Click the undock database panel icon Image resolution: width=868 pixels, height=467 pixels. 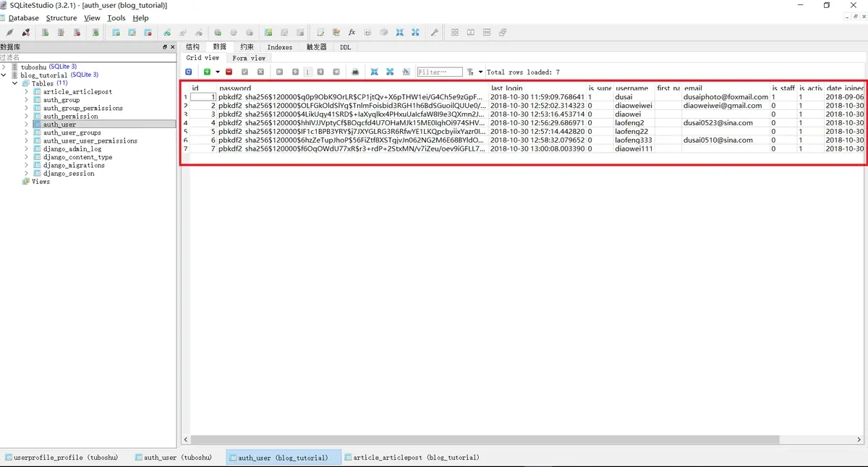(x=165, y=47)
